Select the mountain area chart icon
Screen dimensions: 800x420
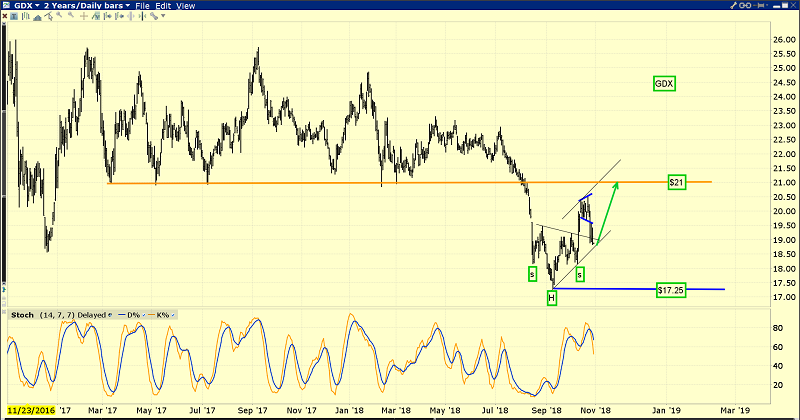[x=37, y=17]
